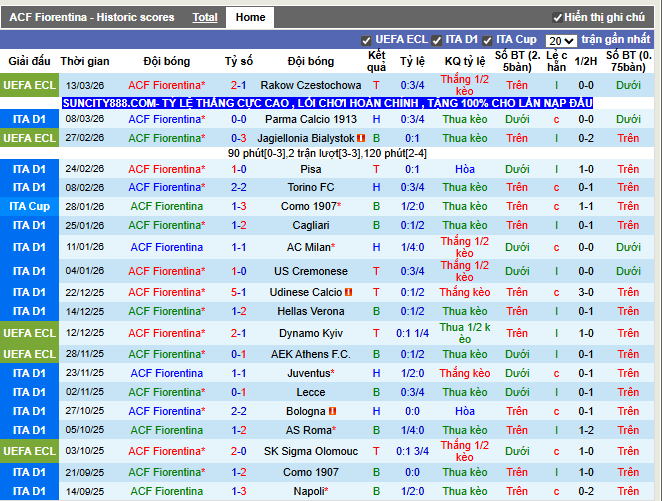Click red card icon beside Jagiellonia Bialystok
This screenshot has width=662, height=501.
click(x=361, y=138)
